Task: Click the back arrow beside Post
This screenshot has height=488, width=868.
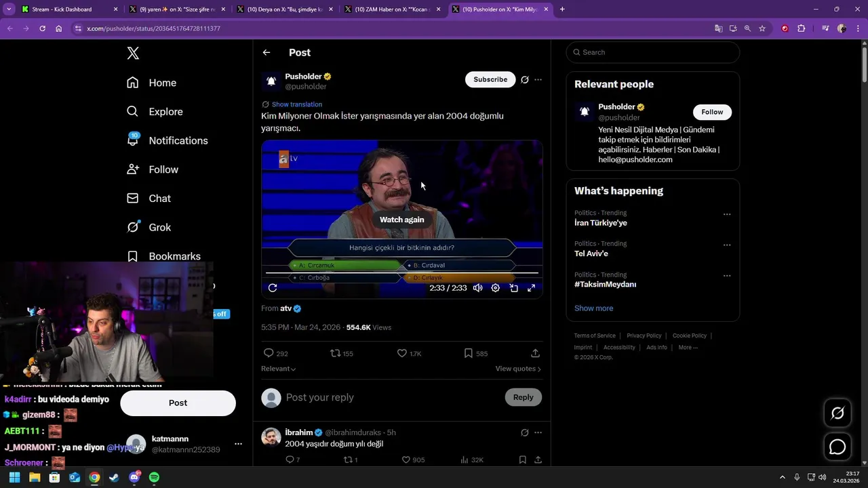Action: pyautogui.click(x=267, y=52)
